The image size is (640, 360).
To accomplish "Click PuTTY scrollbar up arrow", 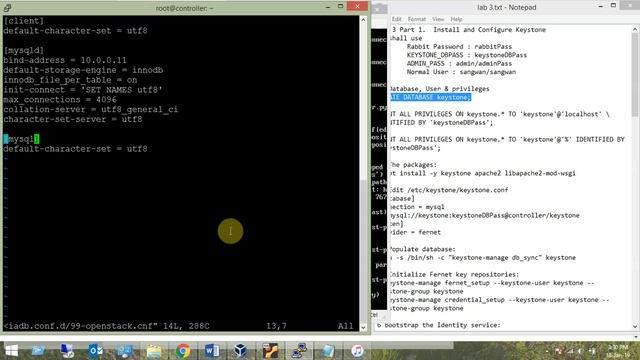I will (x=363, y=20).
